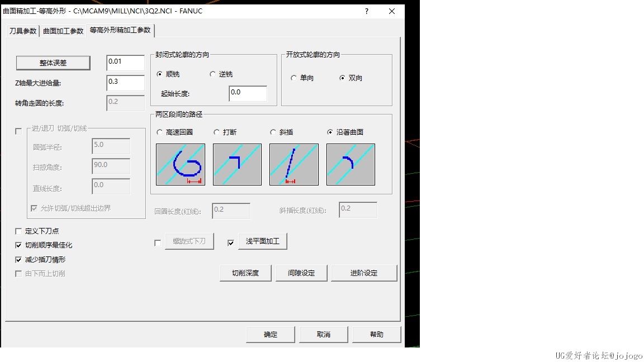Toggle the 螺旋式下刀 checkbox
This screenshot has width=644, height=362.
(x=158, y=243)
